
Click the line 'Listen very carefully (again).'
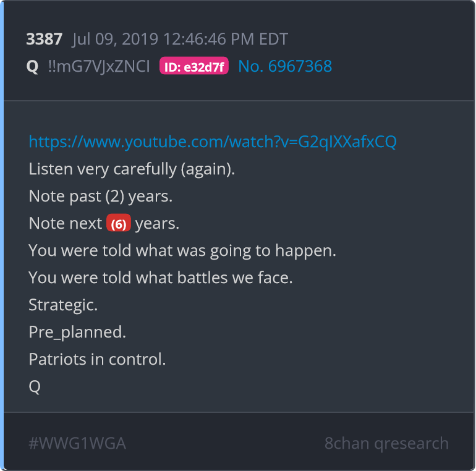[x=132, y=169]
